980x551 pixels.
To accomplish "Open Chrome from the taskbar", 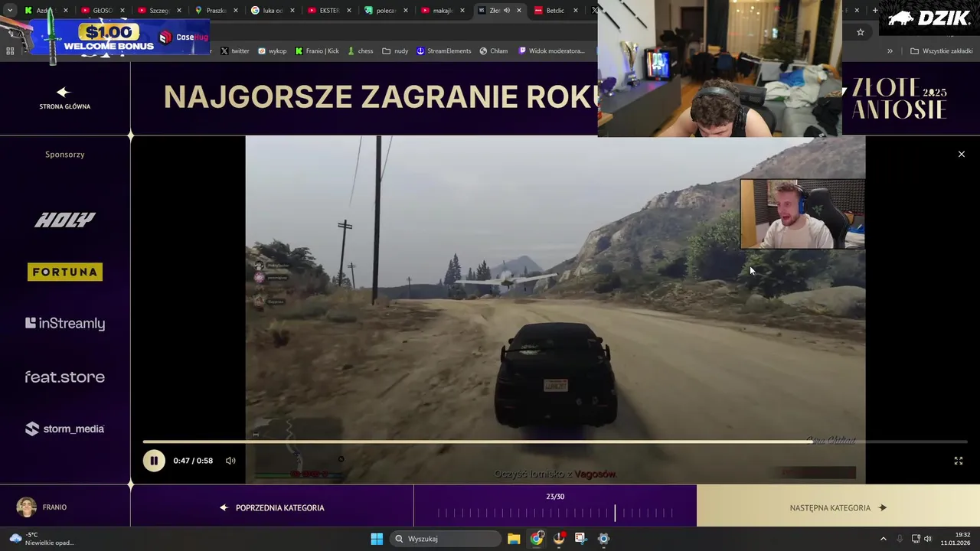I will (537, 539).
